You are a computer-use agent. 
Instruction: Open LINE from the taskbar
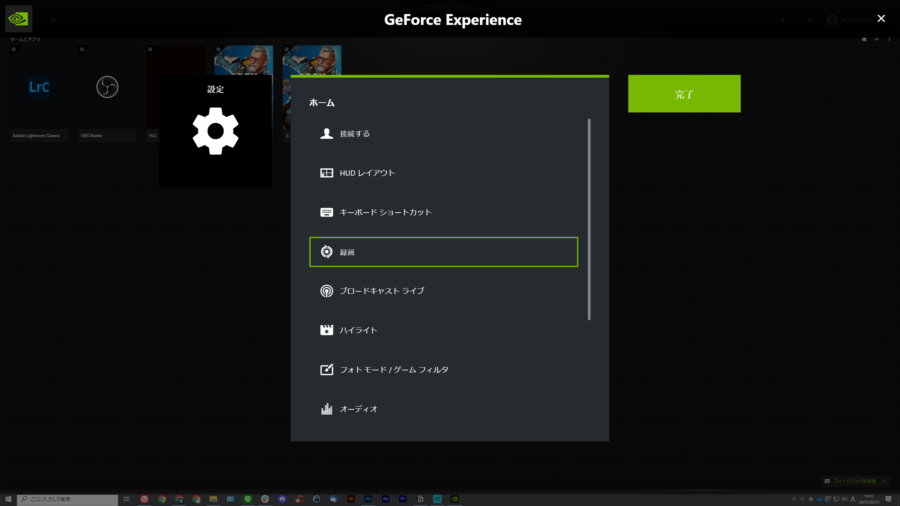point(247,499)
